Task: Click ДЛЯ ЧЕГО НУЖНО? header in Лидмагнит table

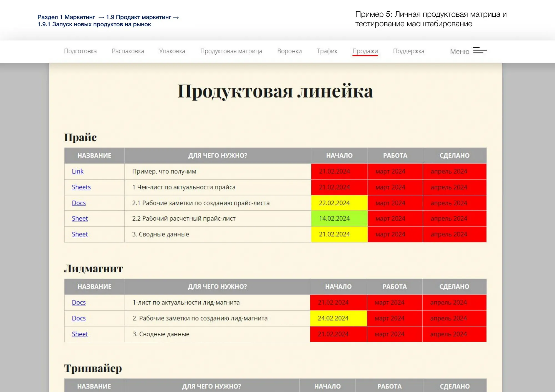Action: [217, 287]
